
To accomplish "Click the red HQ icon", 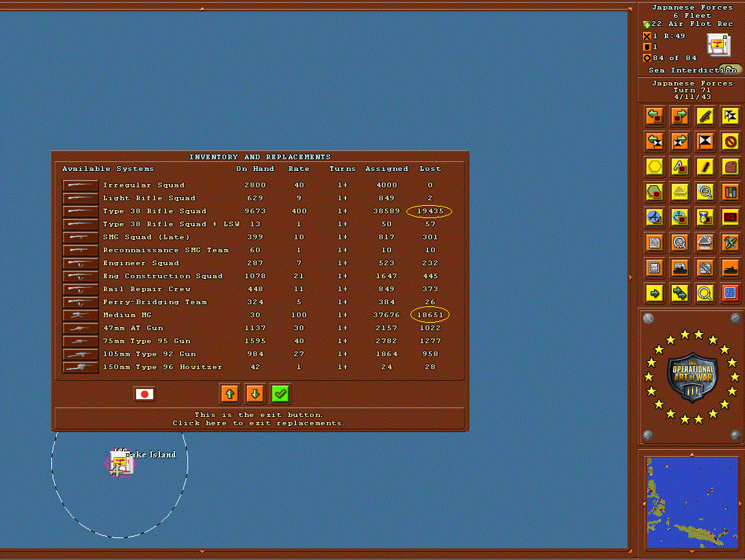I will 730,217.
